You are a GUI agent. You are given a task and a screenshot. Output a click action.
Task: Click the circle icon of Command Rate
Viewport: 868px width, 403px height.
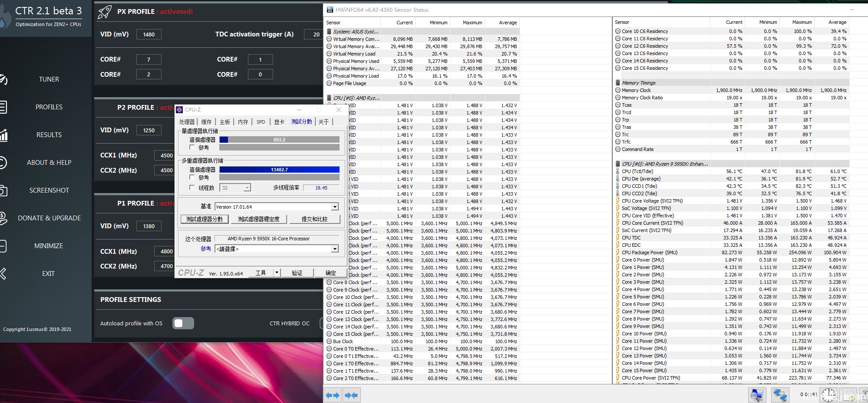[x=618, y=149]
